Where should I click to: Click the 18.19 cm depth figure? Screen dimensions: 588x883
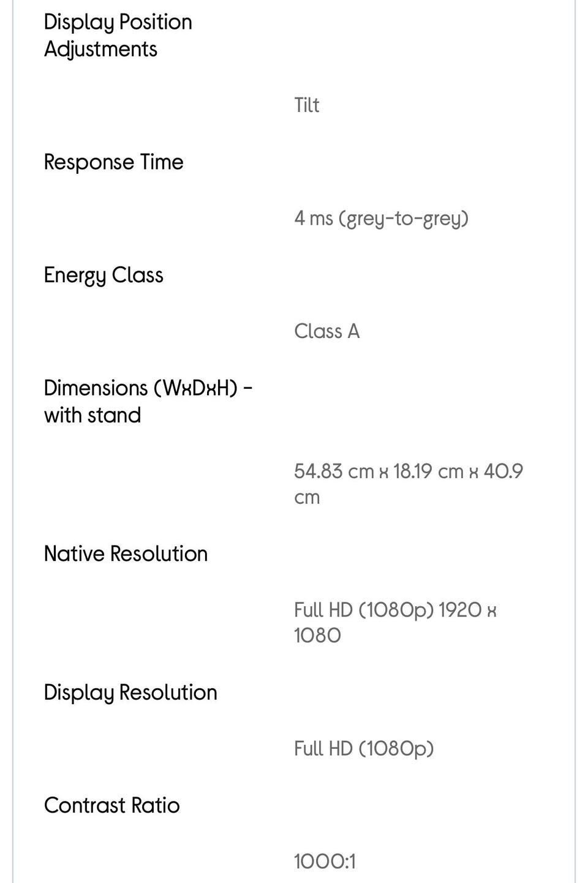pos(428,472)
